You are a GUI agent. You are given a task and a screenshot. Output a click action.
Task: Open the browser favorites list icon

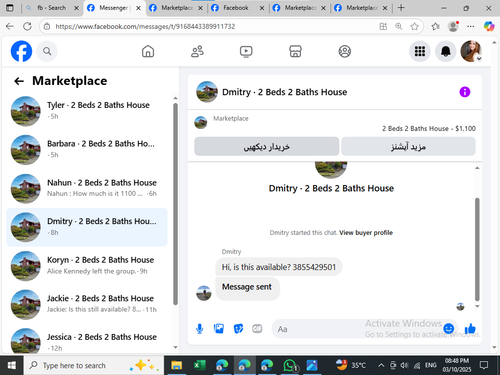[x=435, y=26]
